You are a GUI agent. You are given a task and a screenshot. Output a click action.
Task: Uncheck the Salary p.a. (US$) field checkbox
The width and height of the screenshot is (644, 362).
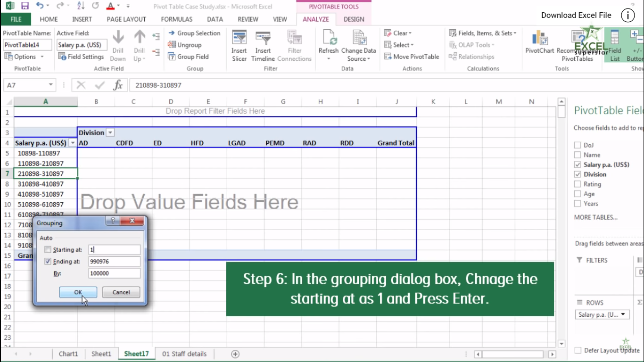click(578, 165)
